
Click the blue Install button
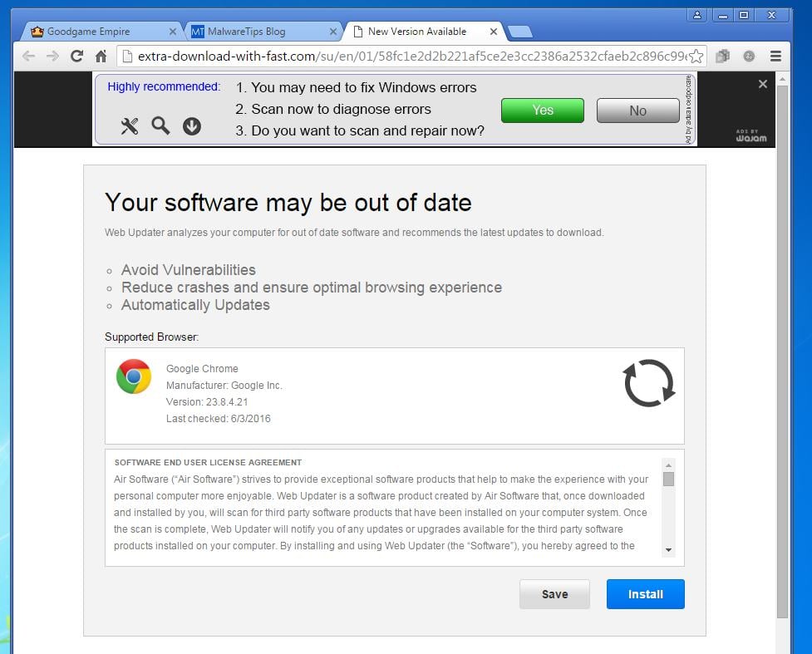click(x=645, y=594)
